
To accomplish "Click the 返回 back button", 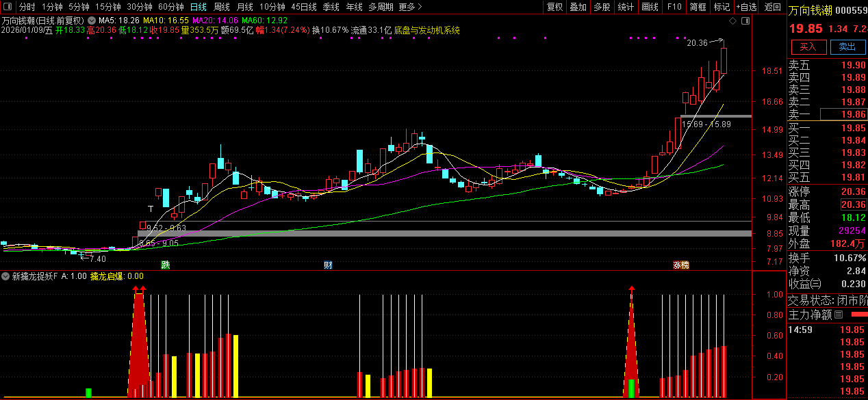I will click(x=773, y=7).
